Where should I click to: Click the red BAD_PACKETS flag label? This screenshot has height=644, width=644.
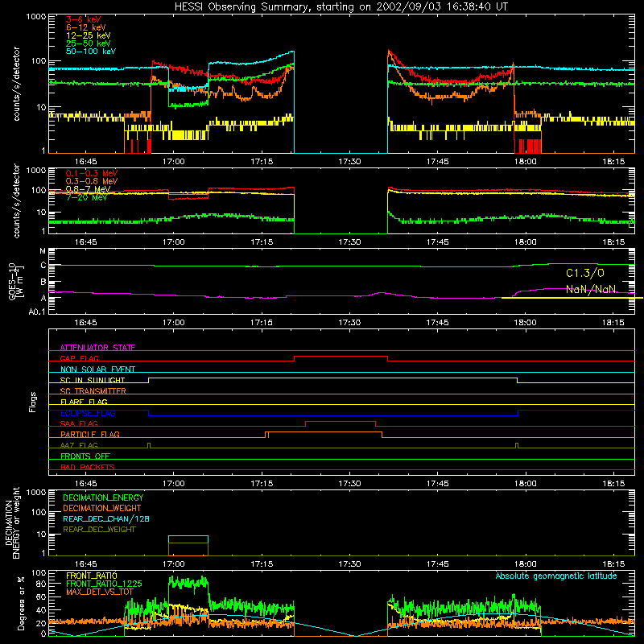[x=88, y=467]
